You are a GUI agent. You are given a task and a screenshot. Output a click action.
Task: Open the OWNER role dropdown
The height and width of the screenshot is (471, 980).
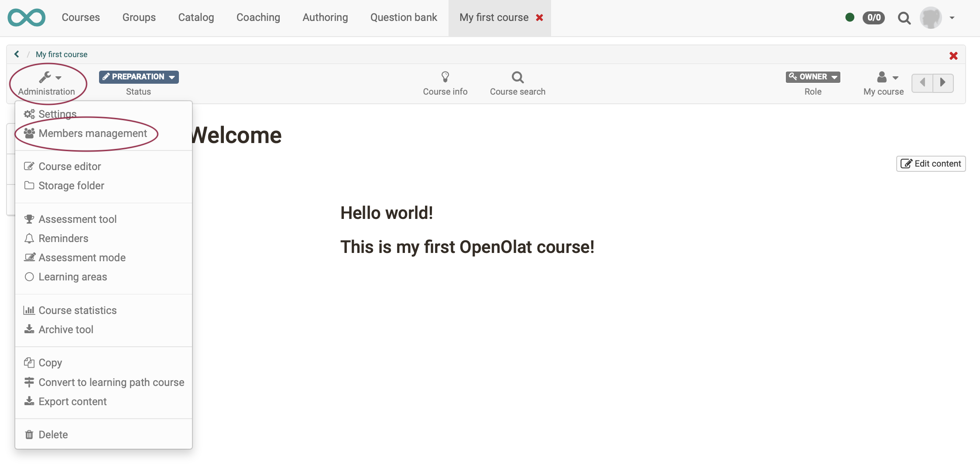(813, 77)
